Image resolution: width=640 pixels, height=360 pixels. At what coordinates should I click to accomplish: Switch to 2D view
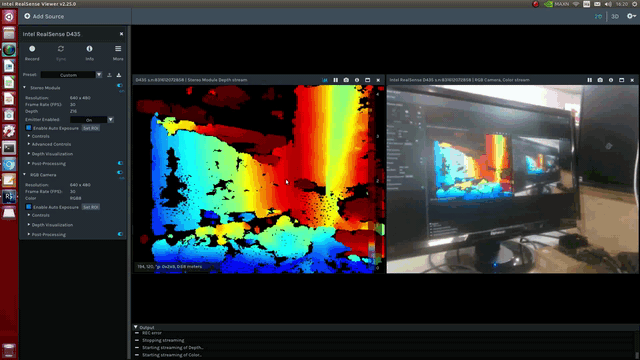point(598,16)
